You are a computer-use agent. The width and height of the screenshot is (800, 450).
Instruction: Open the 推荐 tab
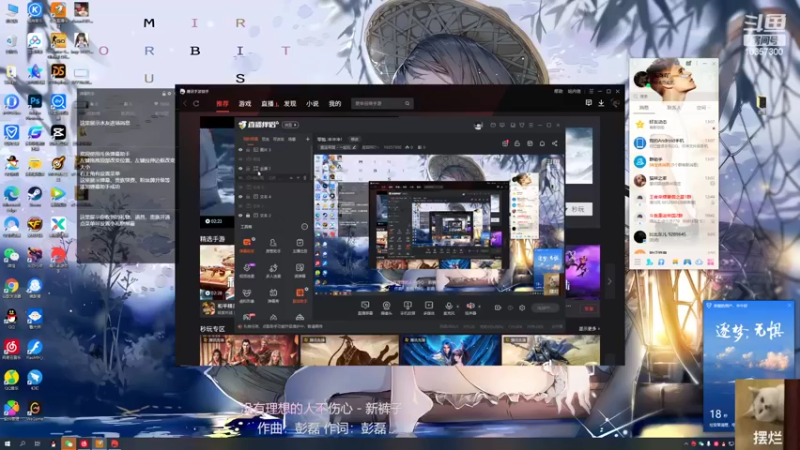[x=222, y=104]
